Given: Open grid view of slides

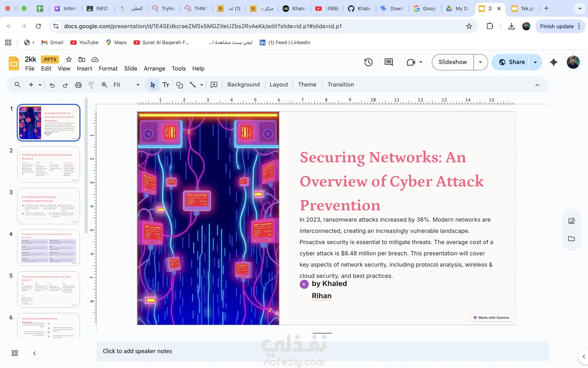Looking at the screenshot, I should click(x=15, y=353).
